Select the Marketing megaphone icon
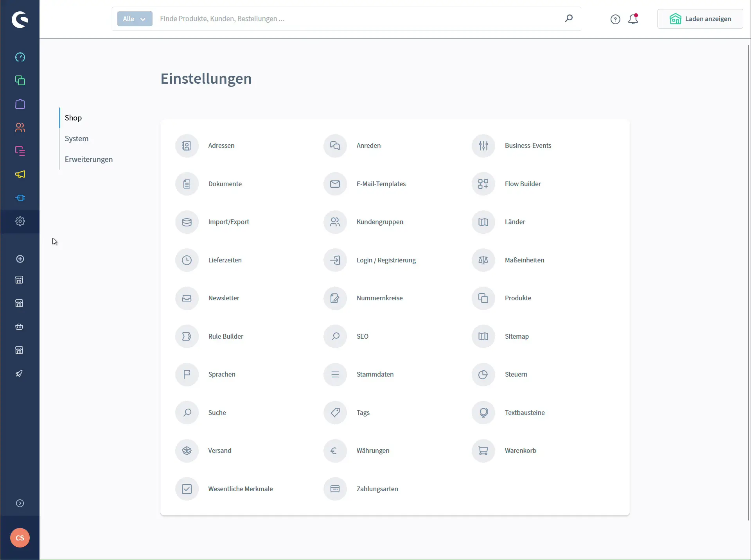 [20, 174]
